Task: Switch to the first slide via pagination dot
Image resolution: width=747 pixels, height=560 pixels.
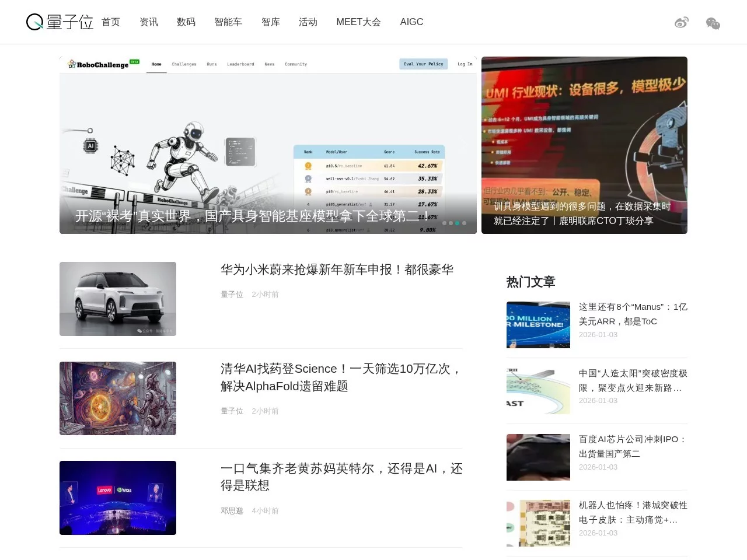Action: (x=445, y=223)
